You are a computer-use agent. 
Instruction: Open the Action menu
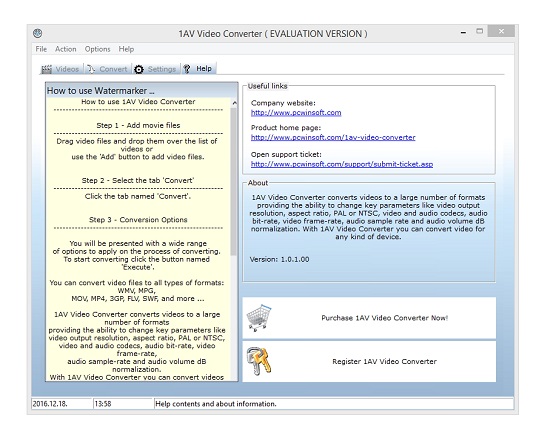tap(66, 49)
